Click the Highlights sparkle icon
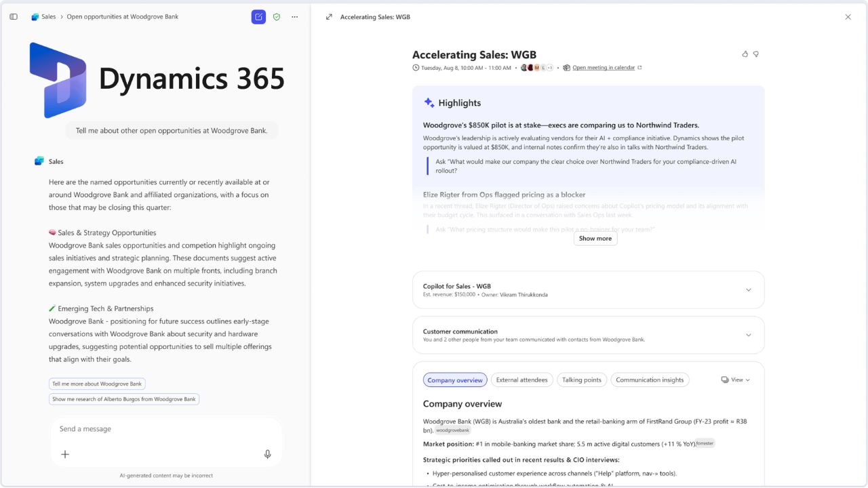This screenshot has height=488, width=868. coord(429,103)
